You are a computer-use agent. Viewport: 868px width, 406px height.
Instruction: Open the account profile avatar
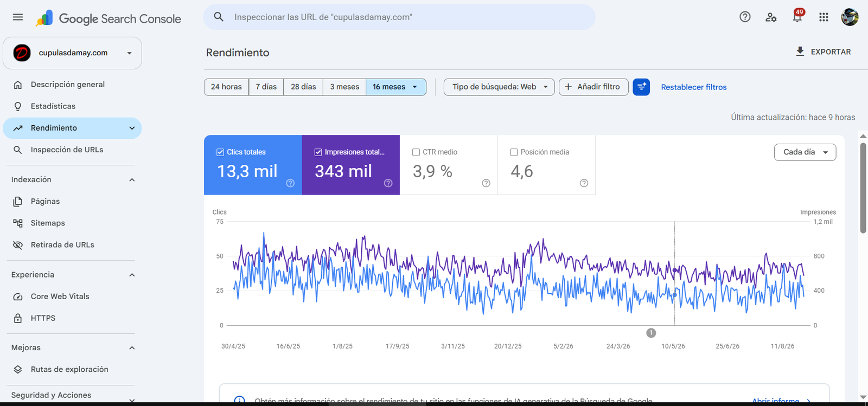click(850, 17)
